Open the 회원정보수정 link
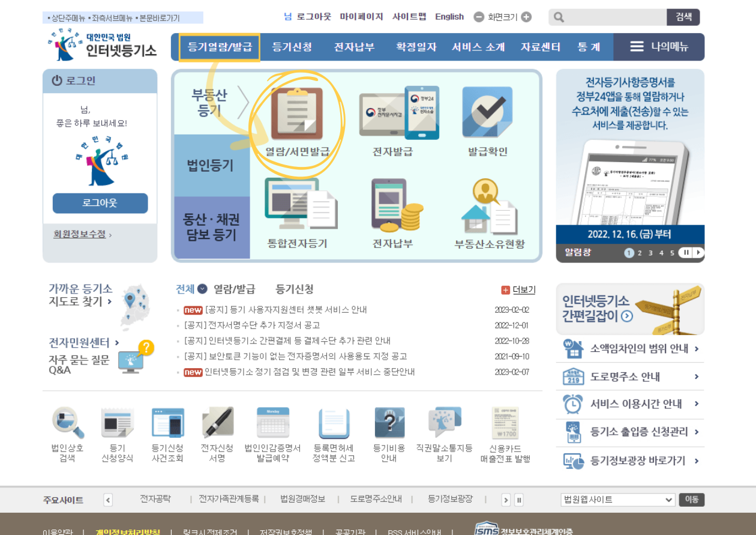 pos(78,232)
